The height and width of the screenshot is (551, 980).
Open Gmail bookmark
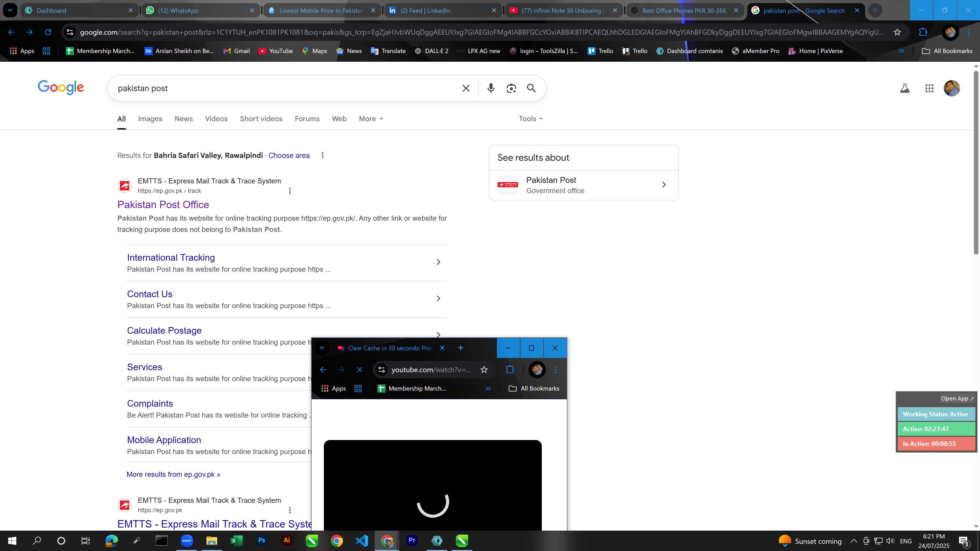coord(236,51)
